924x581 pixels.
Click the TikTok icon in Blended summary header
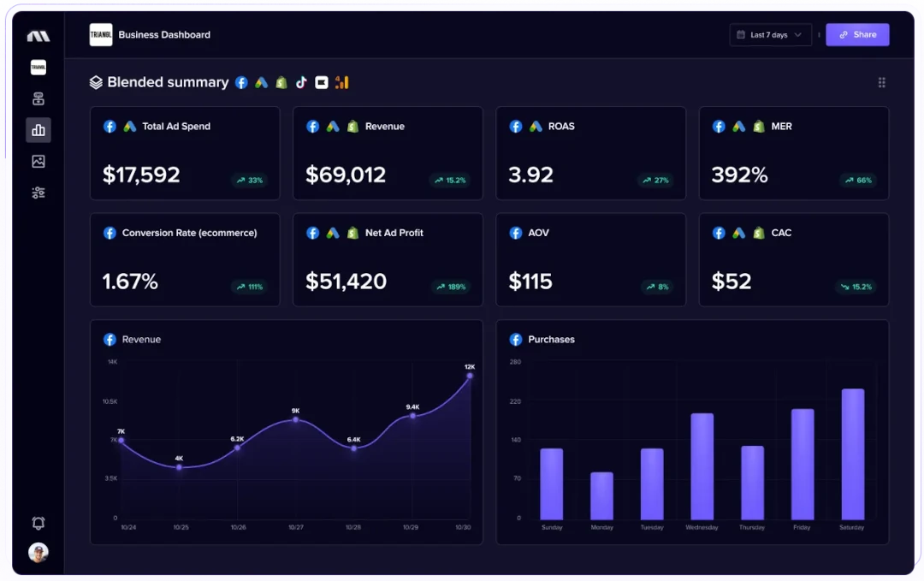(x=301, y=82)
